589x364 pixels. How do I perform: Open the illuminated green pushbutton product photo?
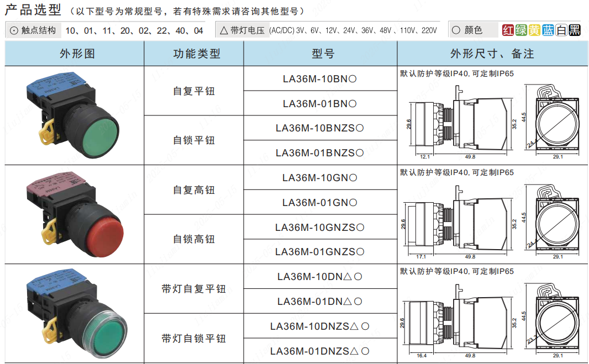[x=75, y=313]
